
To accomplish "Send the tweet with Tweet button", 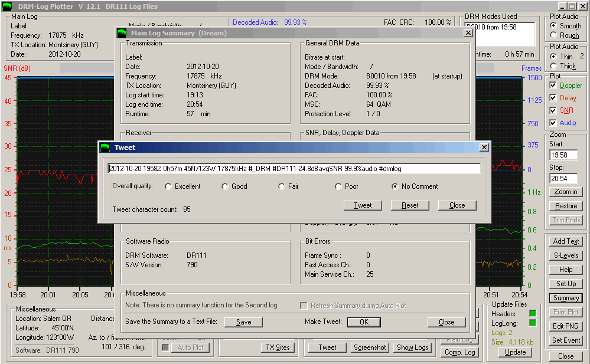I will (363, 205).
